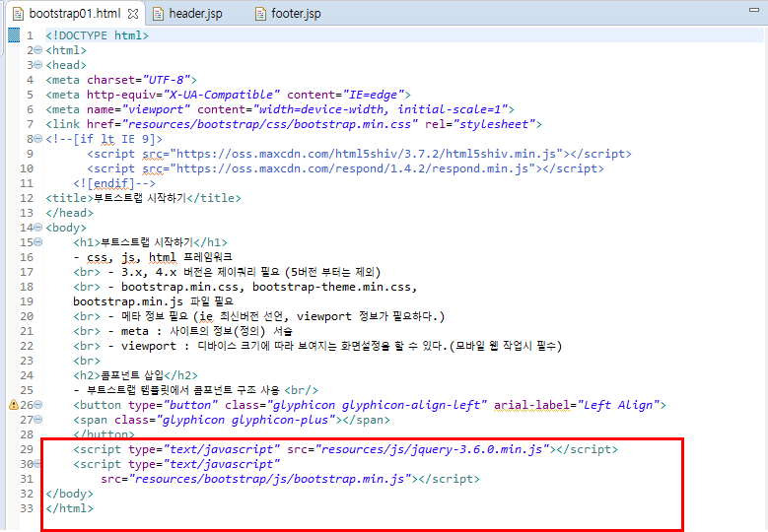Screen dimensions: 768x532
Task: Click the closing html tag on line 33
Action: 69,508
